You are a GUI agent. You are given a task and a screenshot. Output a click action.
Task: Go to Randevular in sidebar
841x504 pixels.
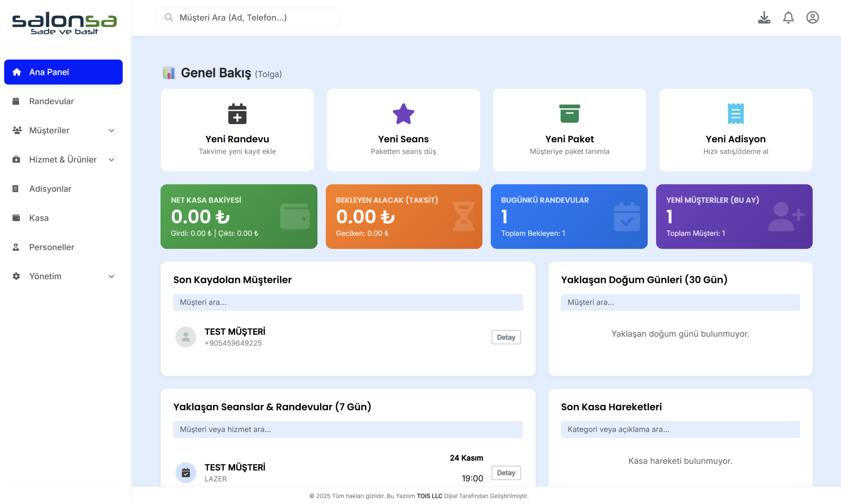[x=51, y=101]
